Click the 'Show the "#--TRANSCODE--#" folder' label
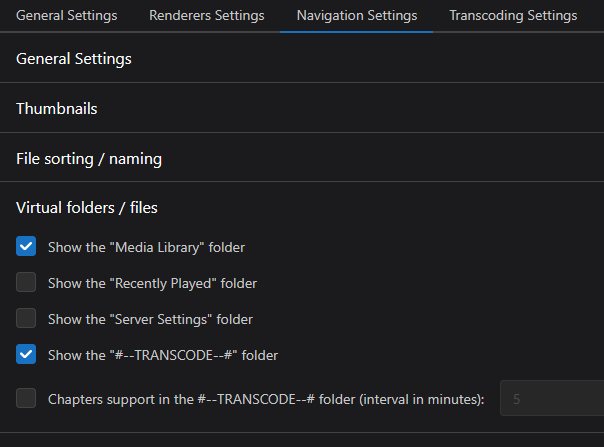 pos(163,355)
